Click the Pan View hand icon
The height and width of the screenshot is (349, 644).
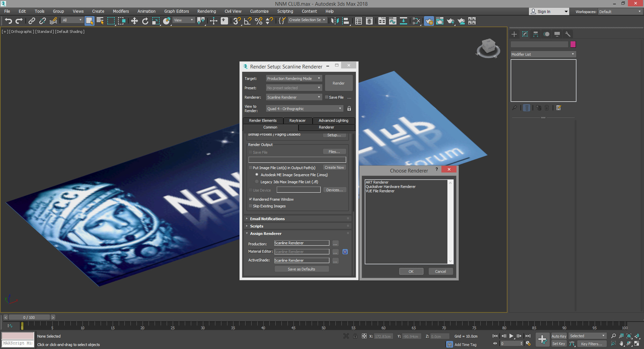click(x=621, y=344)
